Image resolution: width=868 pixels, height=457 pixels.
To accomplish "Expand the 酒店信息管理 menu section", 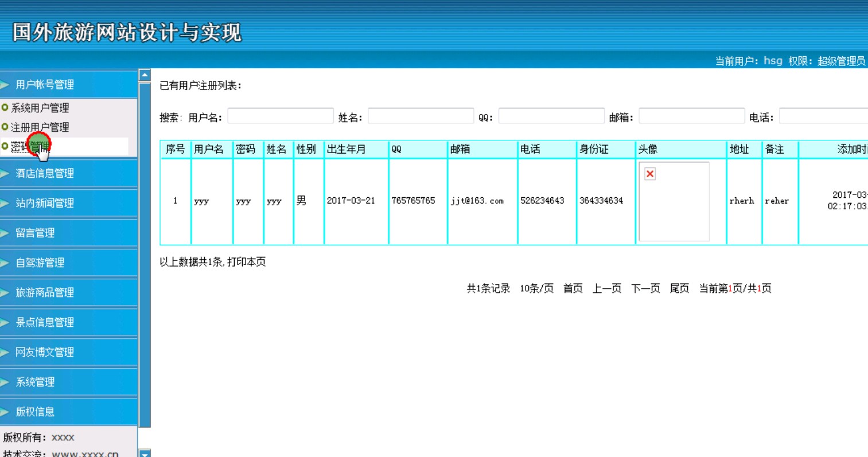I will pos(68,173).
